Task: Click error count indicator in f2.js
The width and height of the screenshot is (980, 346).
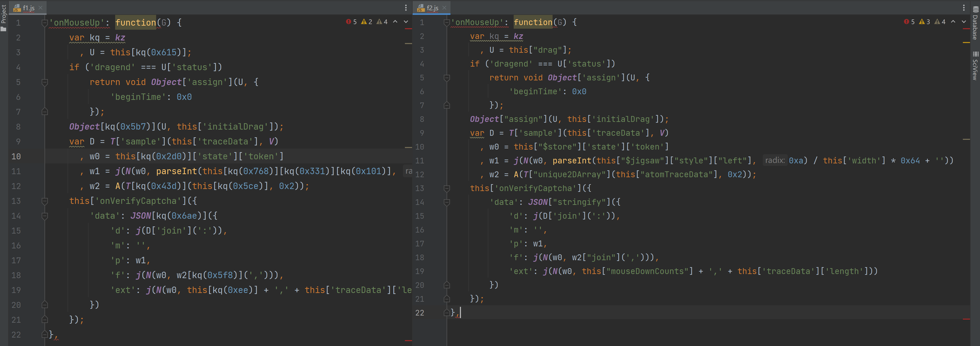Action: (x=909, y=22)
